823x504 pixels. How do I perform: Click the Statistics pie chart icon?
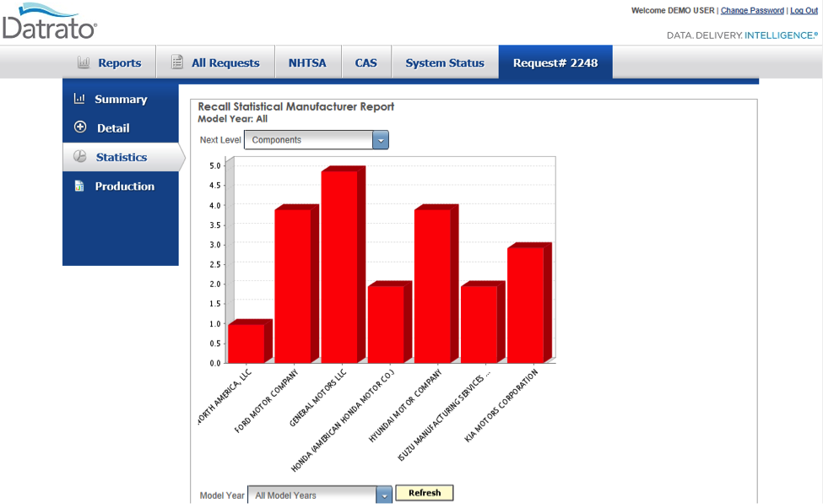click(x=80, y=156)
